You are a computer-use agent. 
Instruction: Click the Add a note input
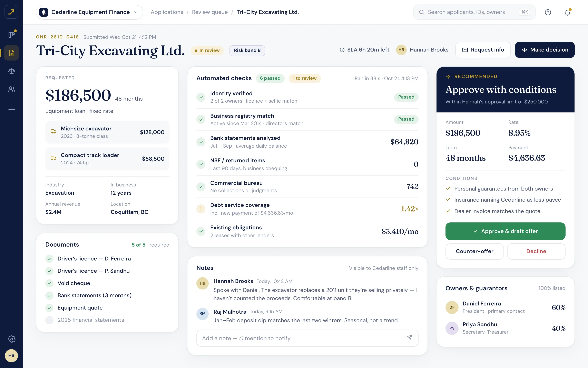click(307, 338)
